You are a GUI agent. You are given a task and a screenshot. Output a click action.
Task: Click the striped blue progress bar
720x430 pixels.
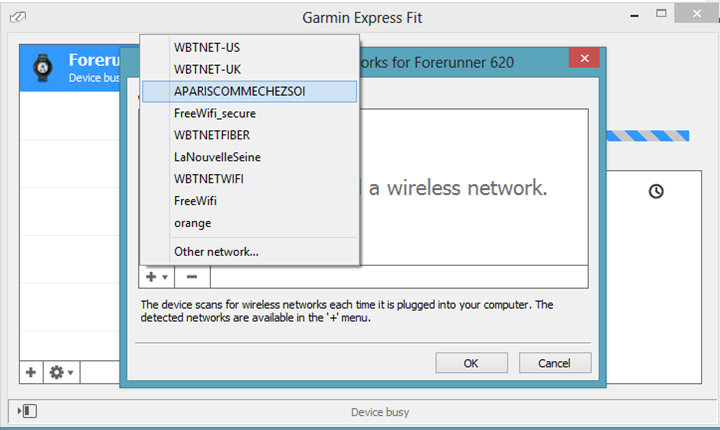(x=648, y=136)
